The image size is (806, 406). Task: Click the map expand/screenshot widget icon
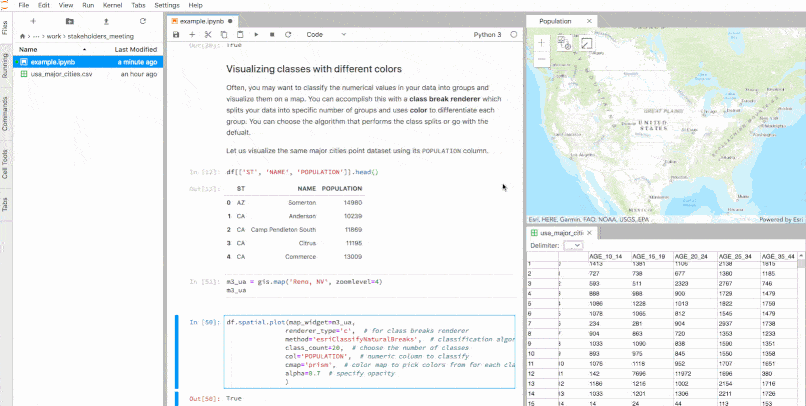587,44
